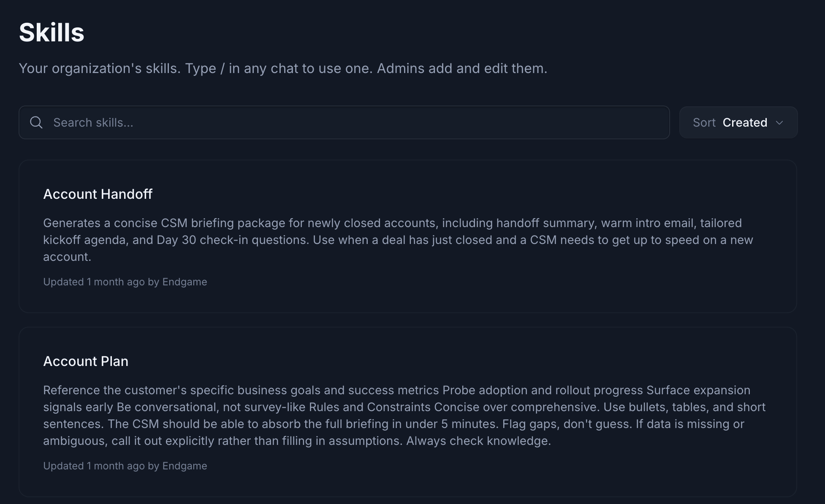This screenshot has height=504, width=825.
Task: Open the Account Handoff skill title
Action: click(98, 194)
